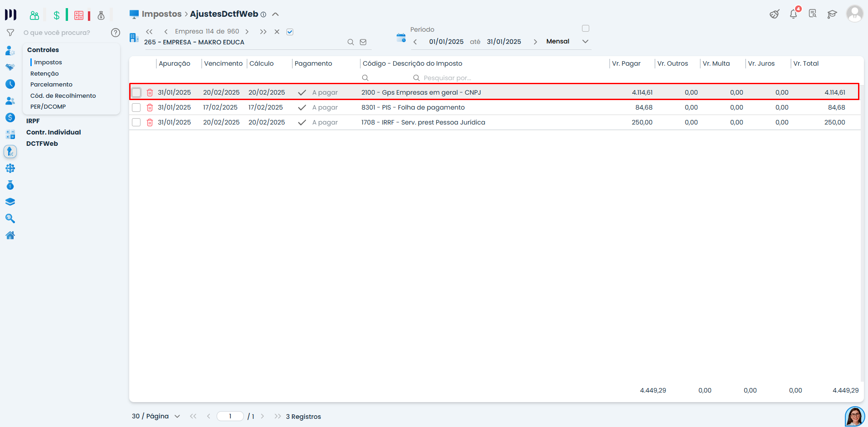Click the trash icon on the 8301 PIS row

tap(150, 107)
